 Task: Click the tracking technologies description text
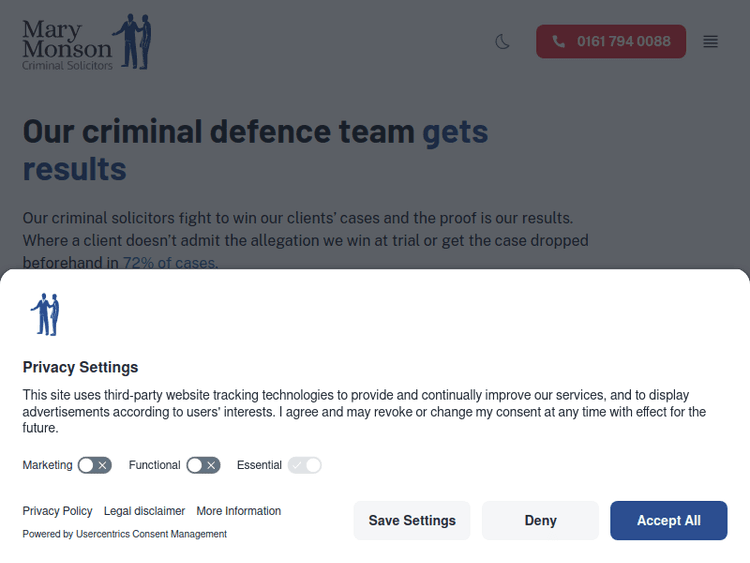[x=364, y=411]
